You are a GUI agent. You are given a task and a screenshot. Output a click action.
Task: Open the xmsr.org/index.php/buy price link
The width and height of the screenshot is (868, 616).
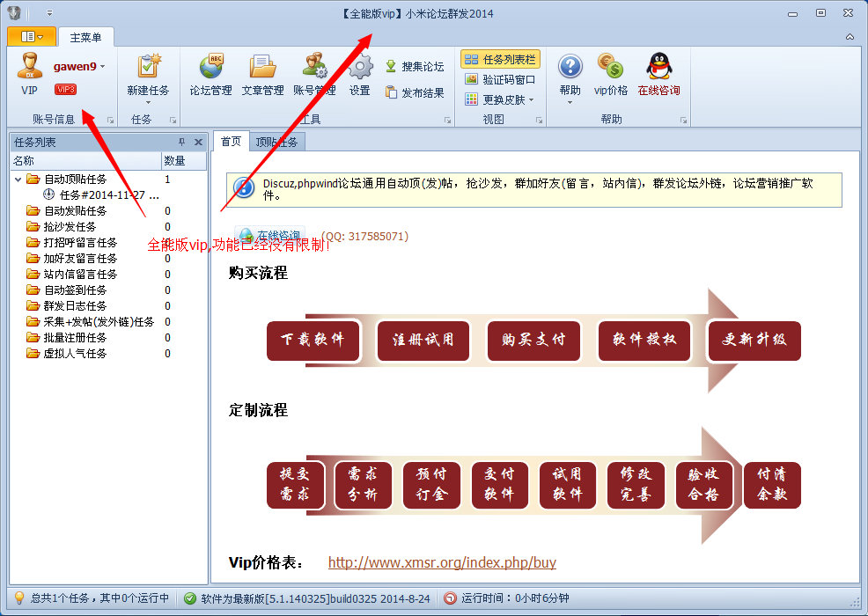pyautogui.click(x=442, y=562)
